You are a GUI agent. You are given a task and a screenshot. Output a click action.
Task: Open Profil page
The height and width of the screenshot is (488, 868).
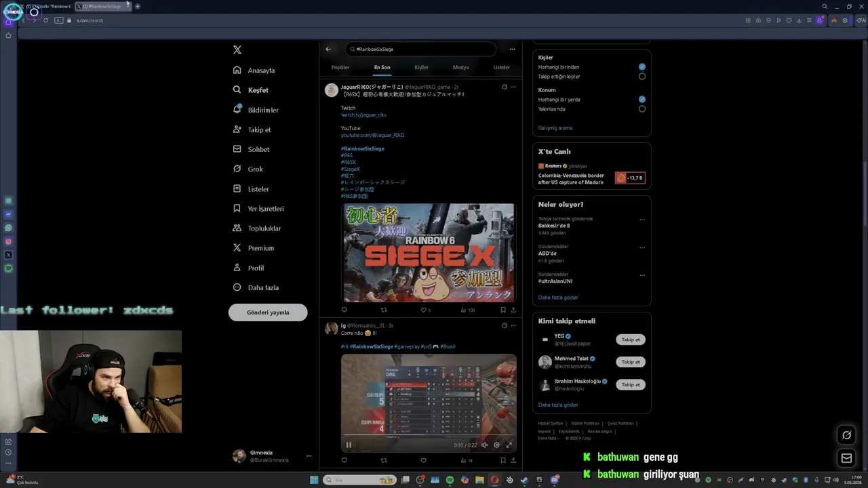tap(248, 268)
